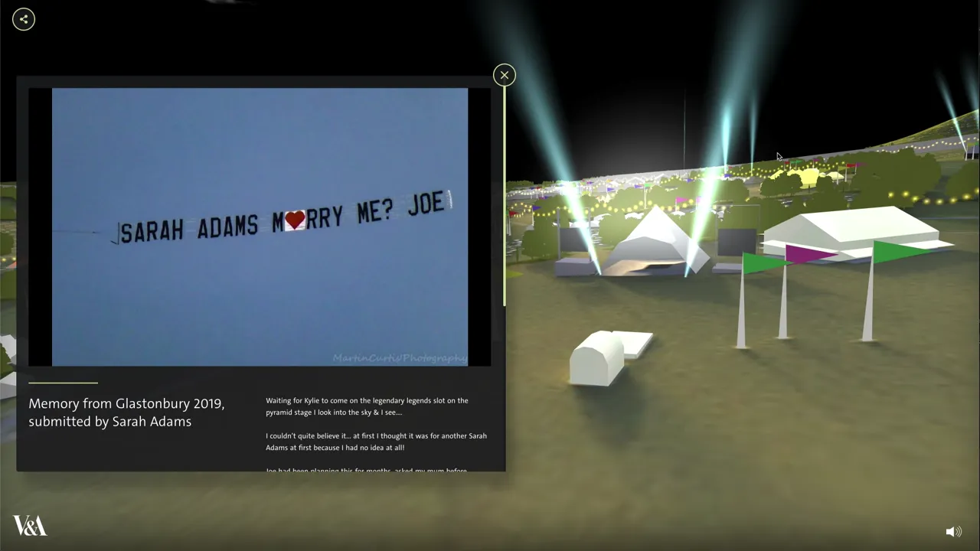
Task: Click the 'Waiting for Kylie' paragraph
Action: [367, 406]
